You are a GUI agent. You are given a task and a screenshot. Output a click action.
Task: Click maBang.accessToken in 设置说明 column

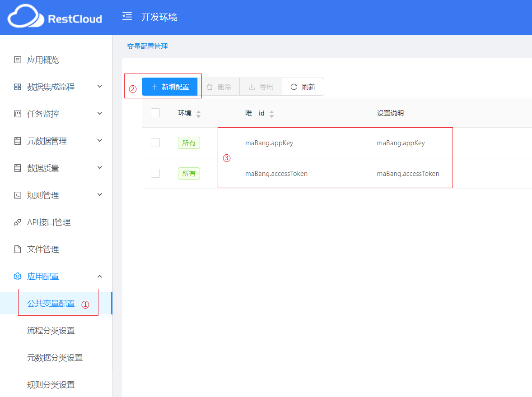coord(408,174)
